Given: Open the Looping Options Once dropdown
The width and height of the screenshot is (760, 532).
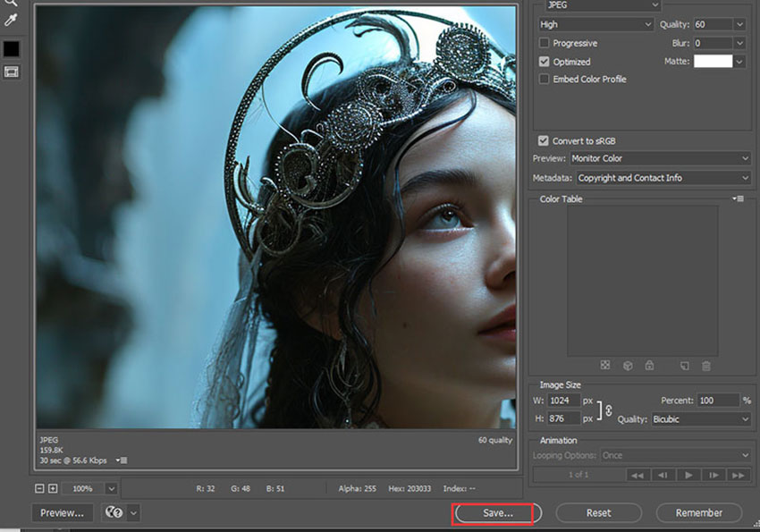Looking at the screenshot, I should [676, 455].
